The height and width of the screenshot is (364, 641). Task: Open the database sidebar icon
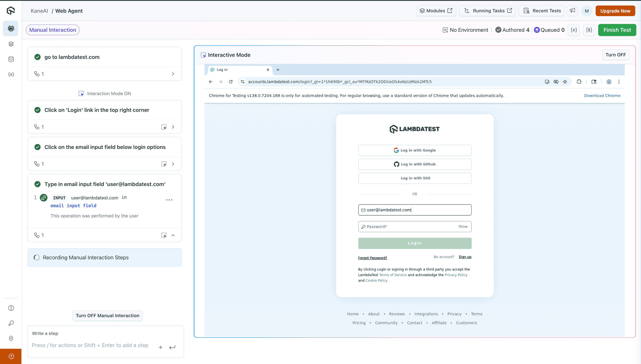click(x=11, y=59)
